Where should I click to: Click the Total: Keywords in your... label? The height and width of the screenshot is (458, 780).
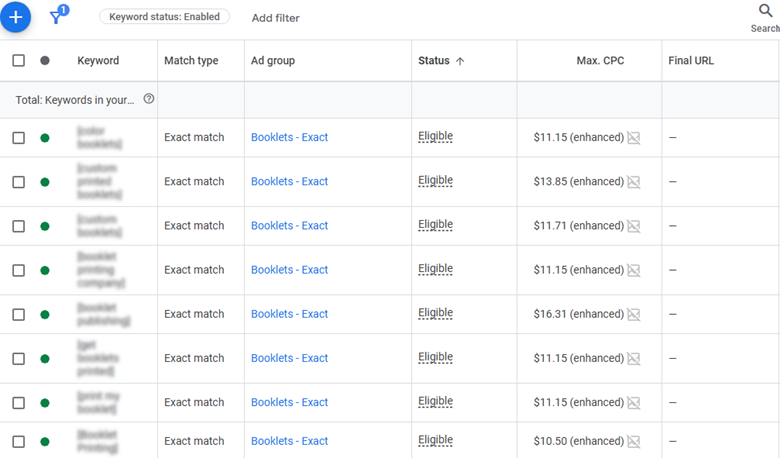[75, 100]
